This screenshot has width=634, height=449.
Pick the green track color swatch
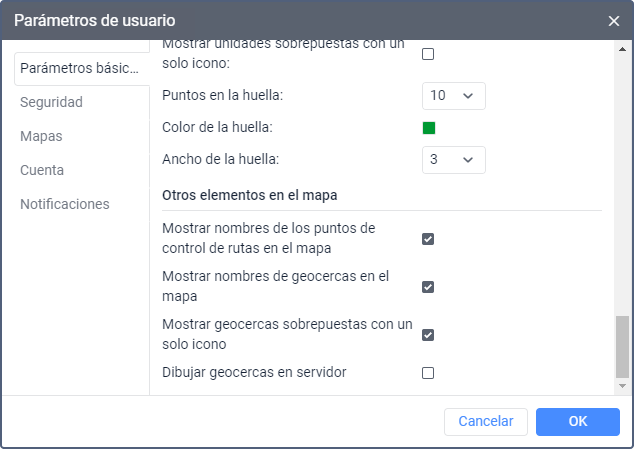pos(429,128)
